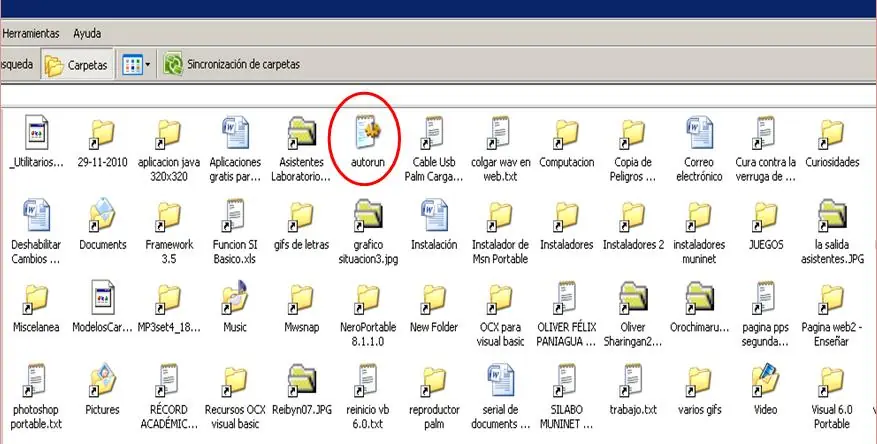Select the Pictures folder shortcut

pos(102,380)
